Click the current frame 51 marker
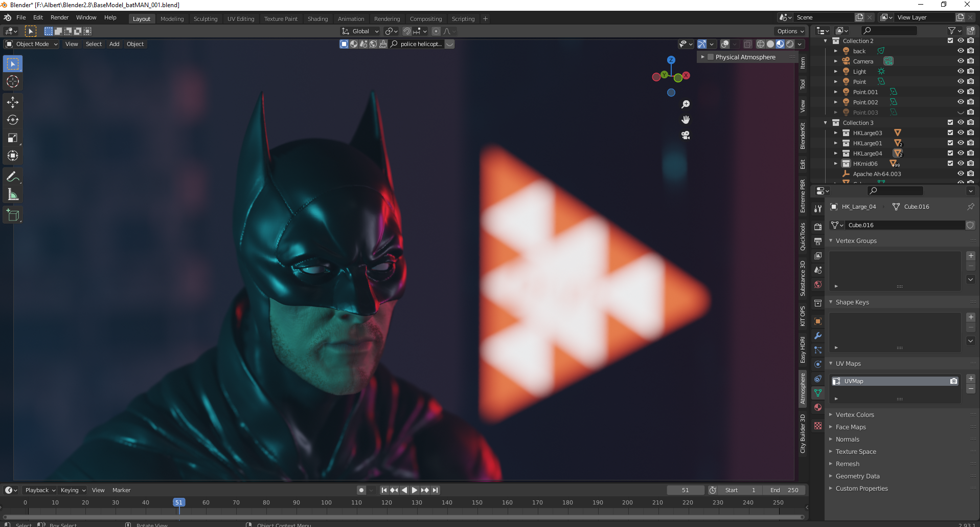980x527 pixels. point(179,502)
